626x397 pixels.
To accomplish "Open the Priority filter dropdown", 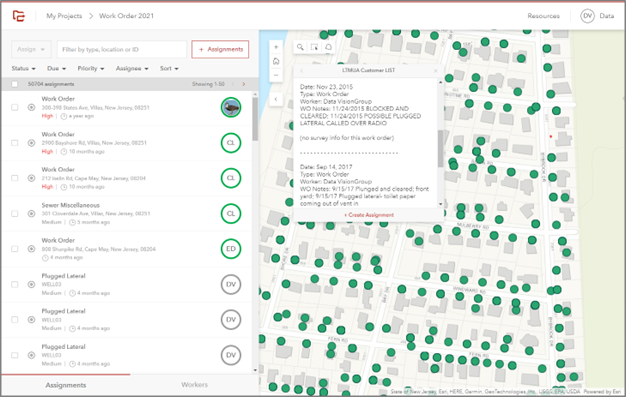I will pos(91,69).
